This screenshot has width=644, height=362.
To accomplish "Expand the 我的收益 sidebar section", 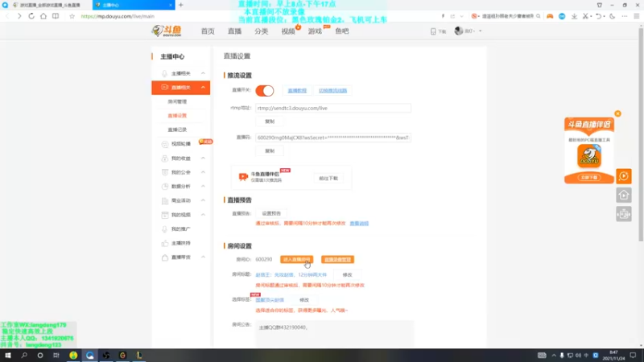I will pos(203,158).
